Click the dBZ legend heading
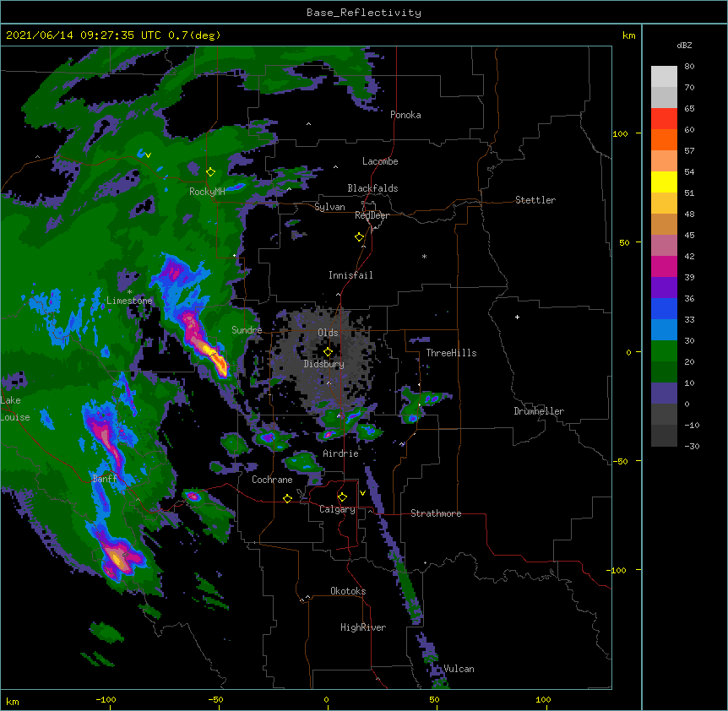Image resolution: width=728 pixels, height=711 pixels. point(684,45)
